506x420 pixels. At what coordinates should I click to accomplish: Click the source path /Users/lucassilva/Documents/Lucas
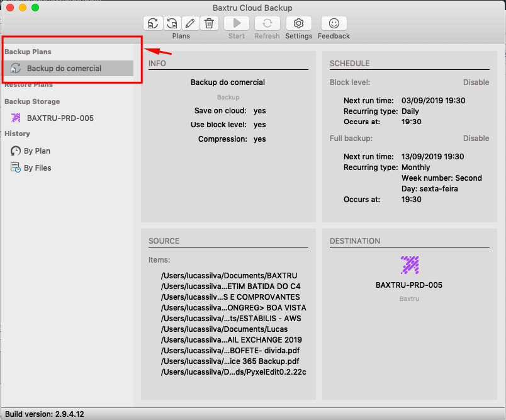(x=224, y=329)
